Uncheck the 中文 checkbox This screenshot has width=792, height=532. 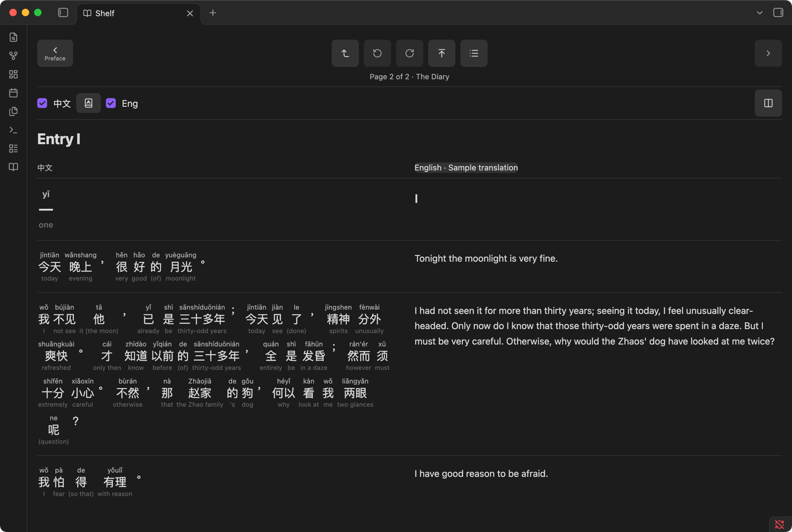pos(42,103)
